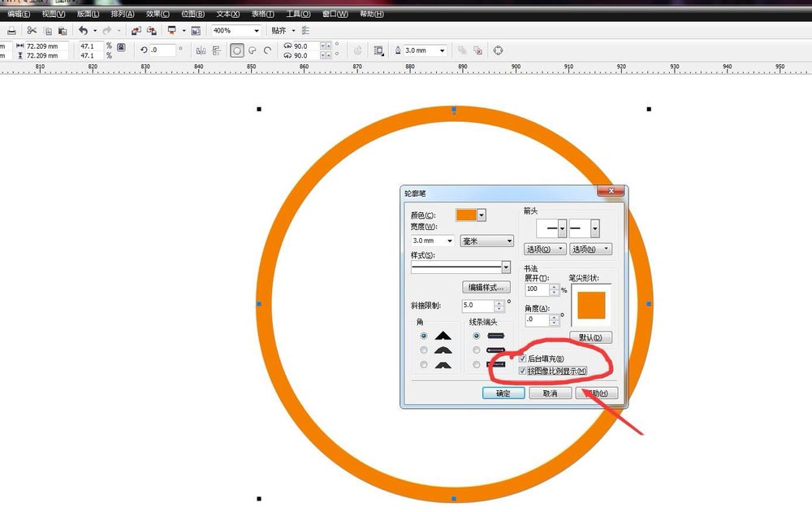812x512 pixels.
Task: Select the Pie shape mode icon
Action: point(253,50)
